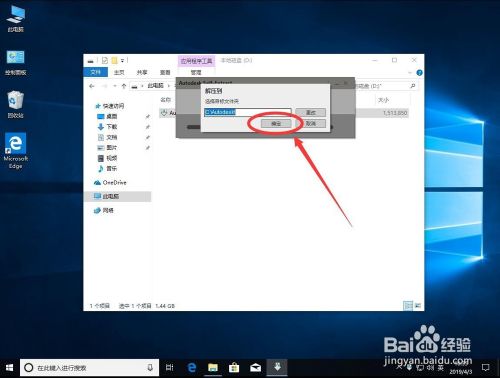This screenshot has height=378, width=500.
Task: Click the search magnifier icon in Explorer
Action: [x=412, y=86]
